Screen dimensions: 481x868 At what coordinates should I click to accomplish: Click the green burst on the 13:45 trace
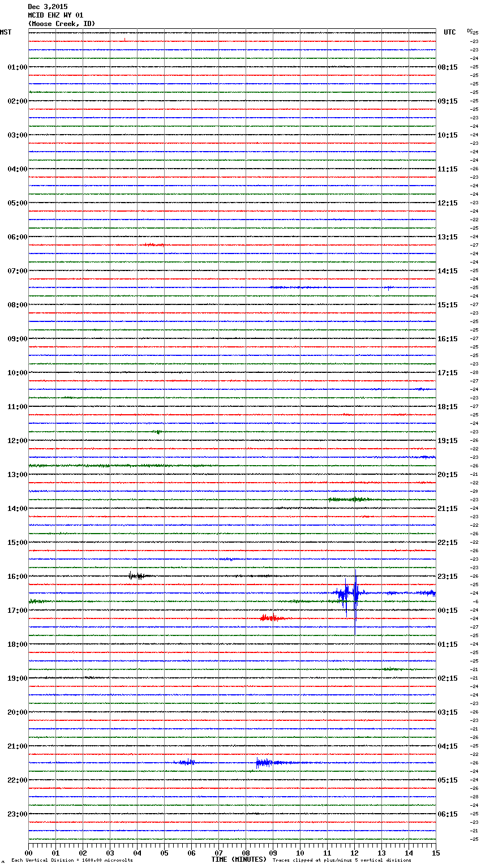click(x=350, y=499)
